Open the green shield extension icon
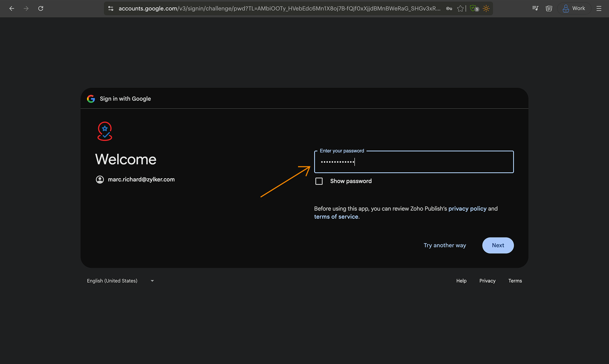 point(474,8)
